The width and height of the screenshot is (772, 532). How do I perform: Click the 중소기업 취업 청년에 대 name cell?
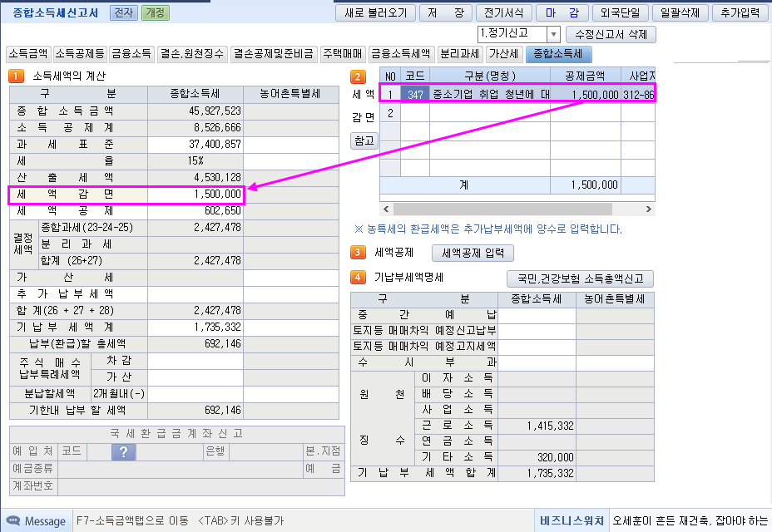click(490, 94)
